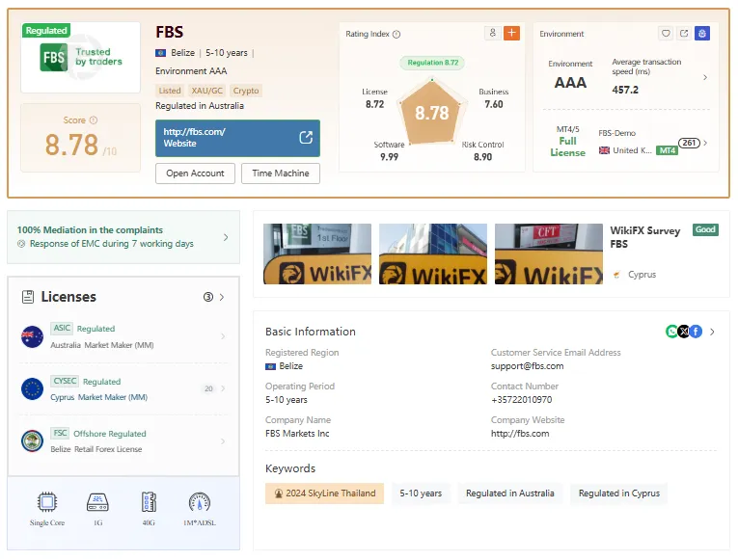Open the Time Machine button
This screenshot has width=738, height=560.
pyautogui.click(x=281, y=173)
